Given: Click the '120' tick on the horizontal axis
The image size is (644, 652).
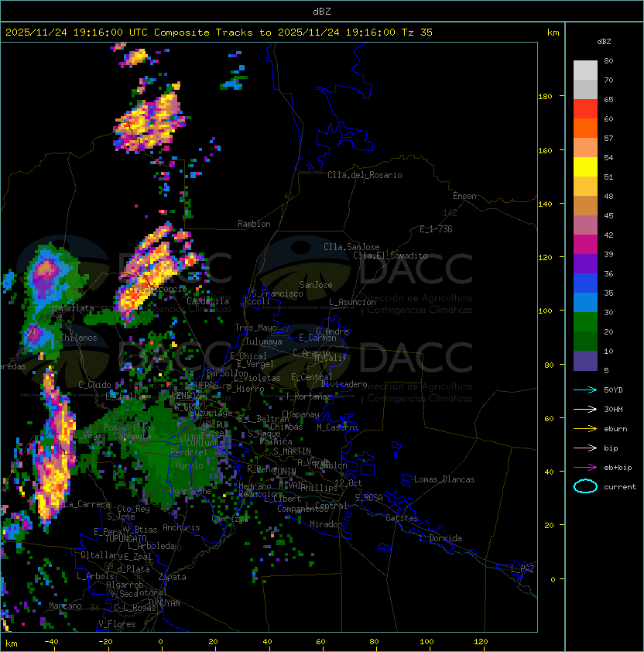Looking at the screenshot, I should (x=480, y=642).
